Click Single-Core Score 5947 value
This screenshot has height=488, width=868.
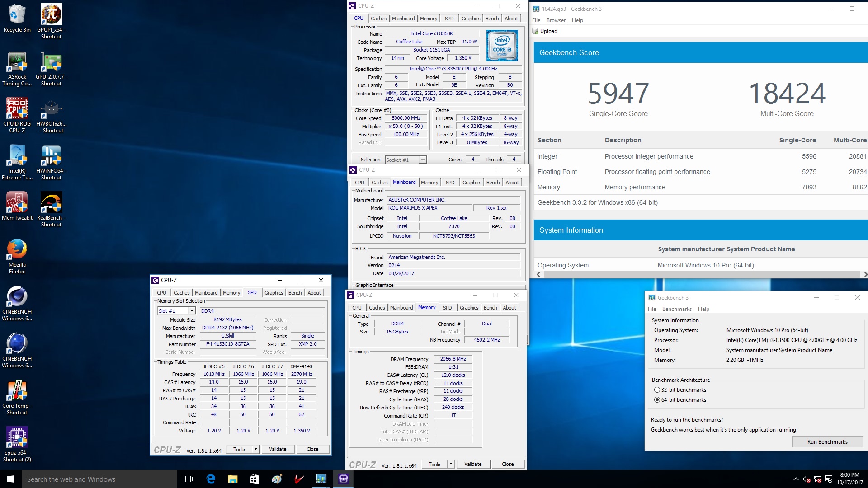coord(618,94)
